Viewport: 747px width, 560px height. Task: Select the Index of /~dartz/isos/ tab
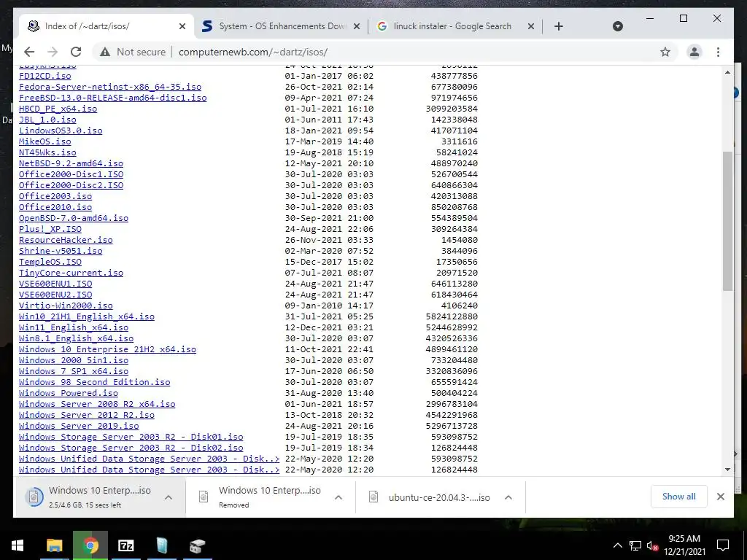pos(105,26)
